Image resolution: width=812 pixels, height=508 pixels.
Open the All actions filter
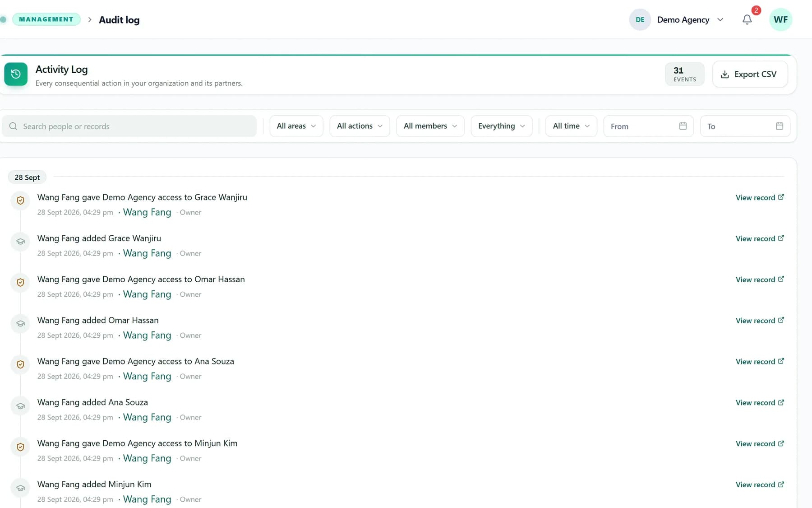coord(360,126)
